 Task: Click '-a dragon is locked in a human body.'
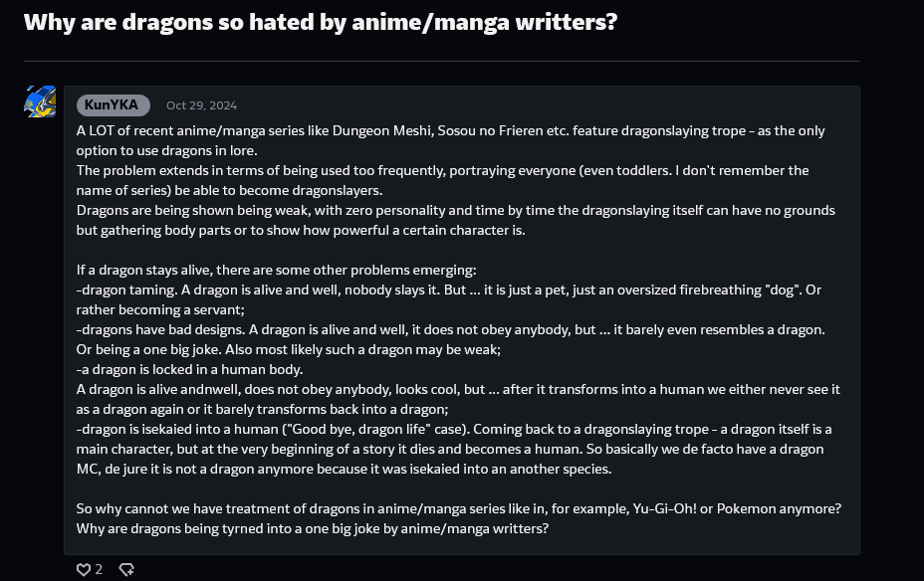[x=189, y=370]
